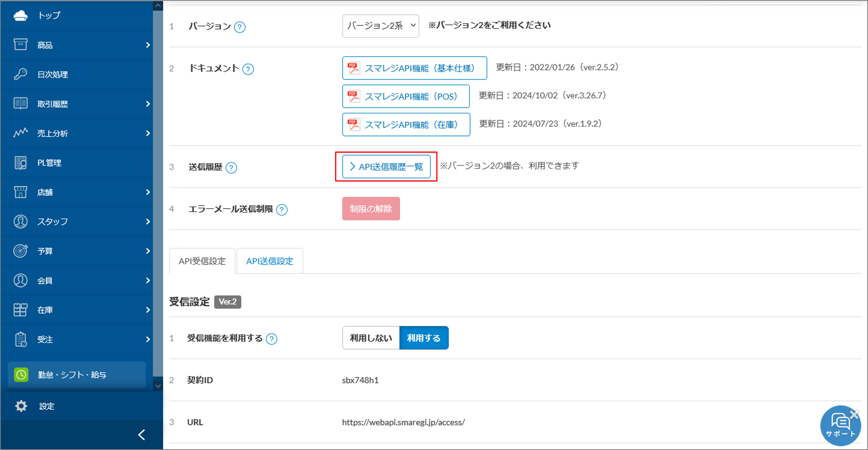Open 設定 via the gear icon
The width and height of the screenshot is (868, 450).
click(20, 406)
